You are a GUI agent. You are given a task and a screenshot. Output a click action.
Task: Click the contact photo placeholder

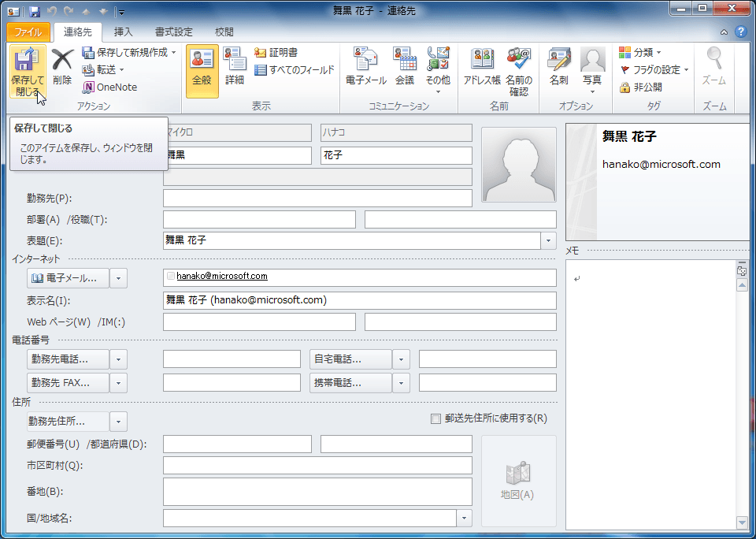(x=519, y=165)
